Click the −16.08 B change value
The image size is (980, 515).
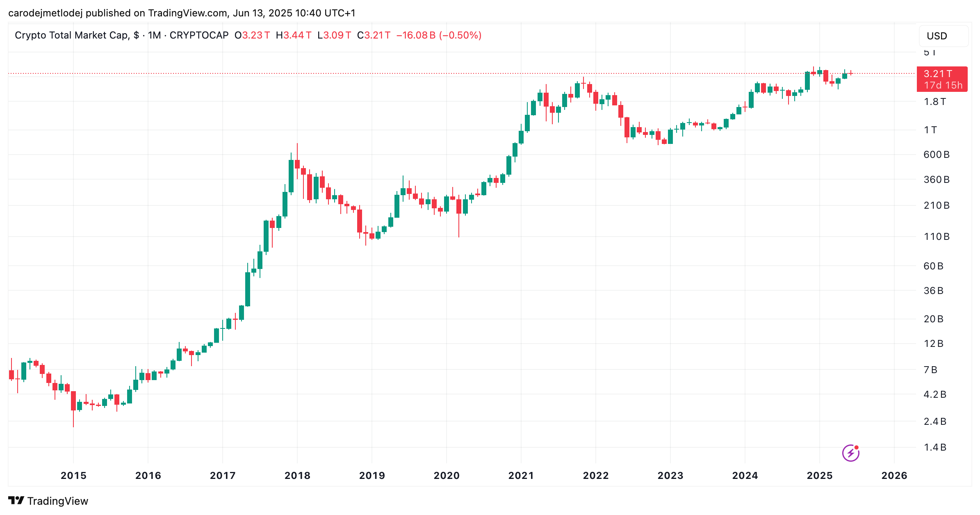click(416, 35)
